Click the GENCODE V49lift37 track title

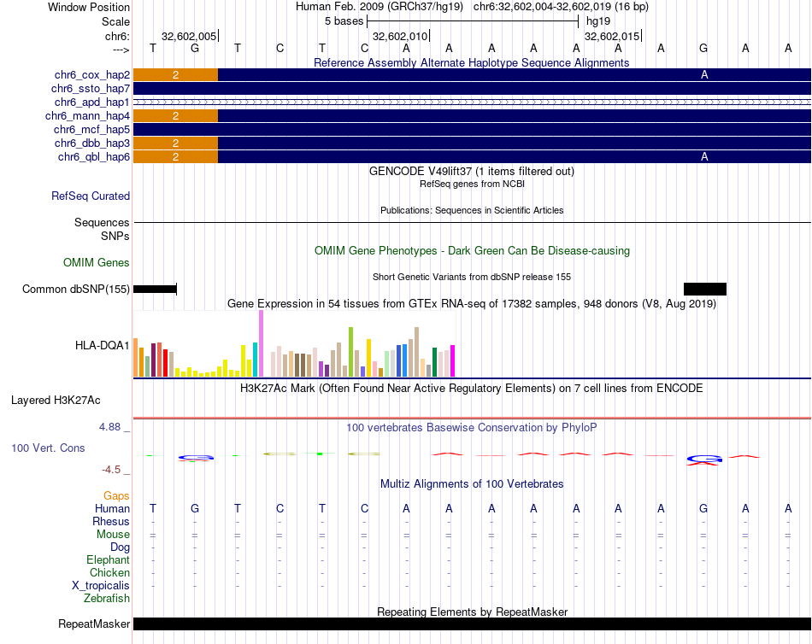pos(472,172)
